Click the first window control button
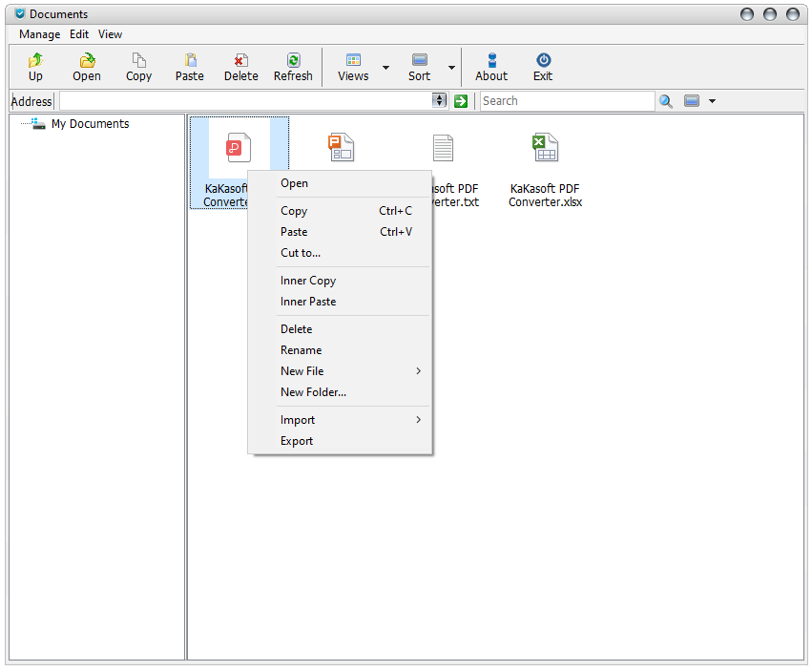 [747, 14]
